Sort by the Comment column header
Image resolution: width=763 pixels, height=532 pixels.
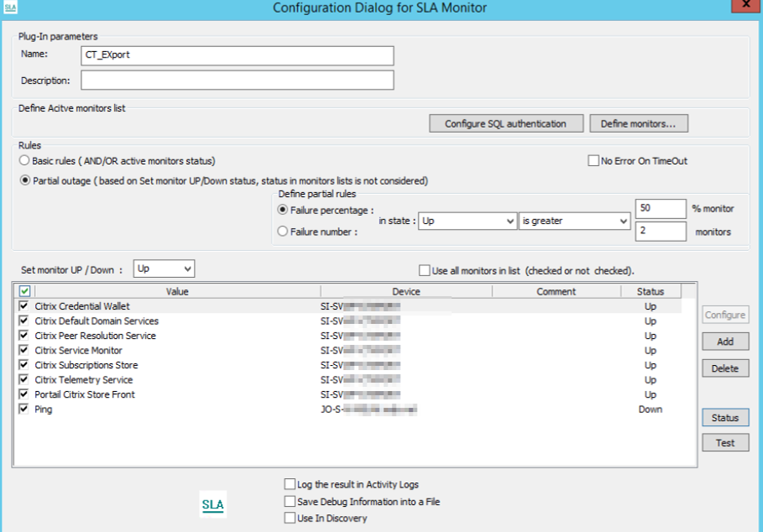click(x=557, y=291)
